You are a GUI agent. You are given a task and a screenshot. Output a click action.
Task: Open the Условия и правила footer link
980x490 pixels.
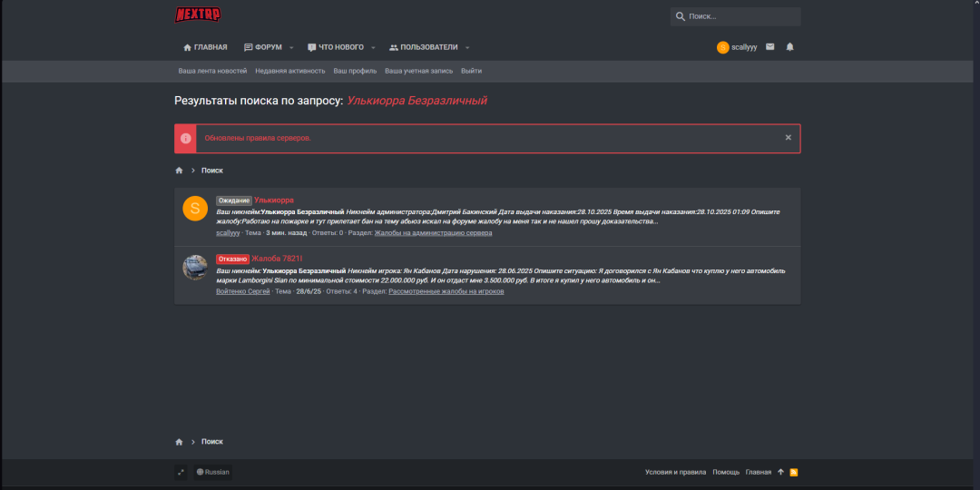coord(675,472)
